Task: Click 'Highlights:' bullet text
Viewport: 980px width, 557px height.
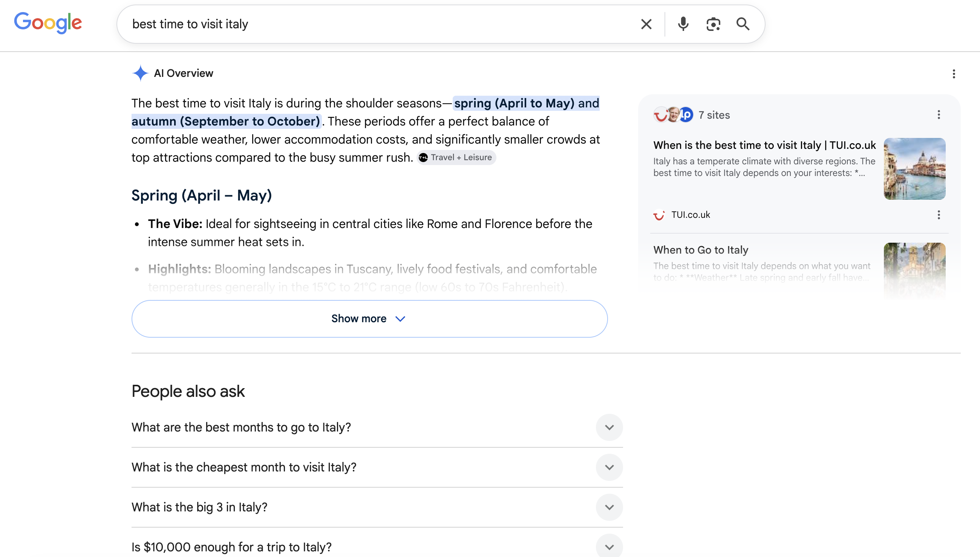Action: click(x=179, y=269)
